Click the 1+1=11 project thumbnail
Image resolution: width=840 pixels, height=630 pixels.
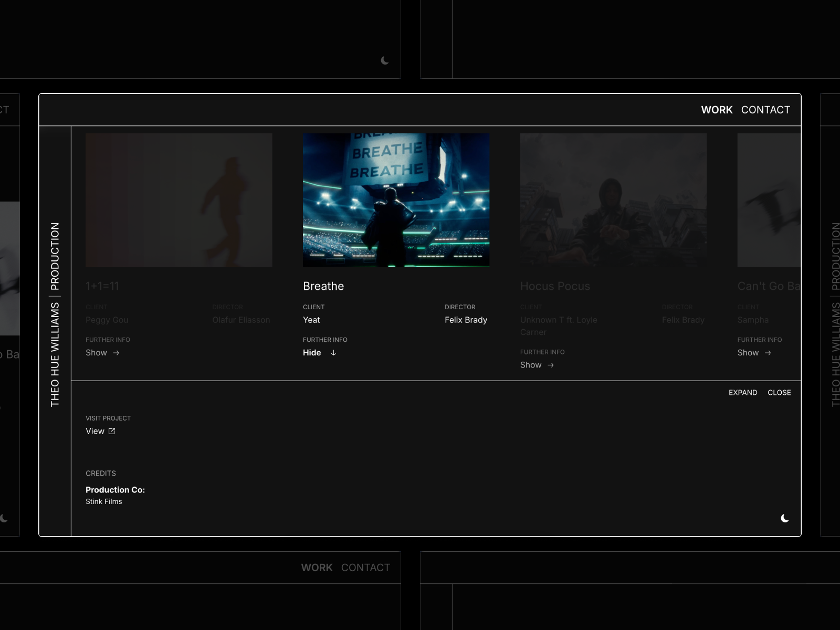179,200
